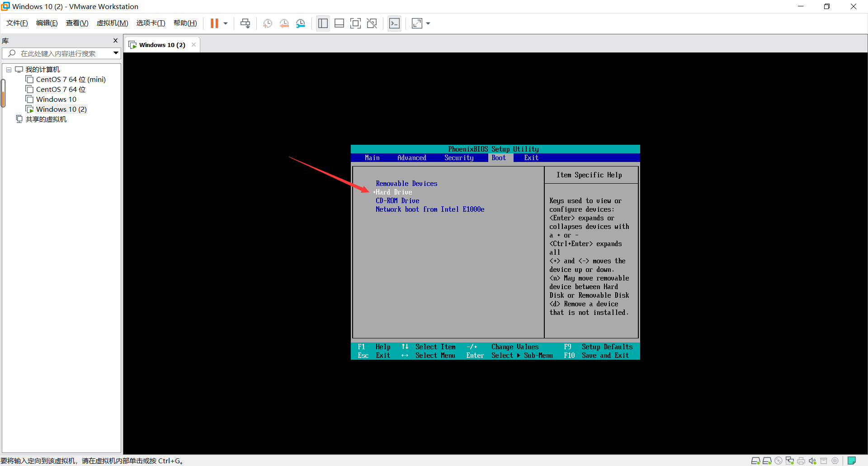Collapse the 我的计算机 tree node
Viewport: 868px width, 466px height.
pyautogui.click(x=9, y=70)
